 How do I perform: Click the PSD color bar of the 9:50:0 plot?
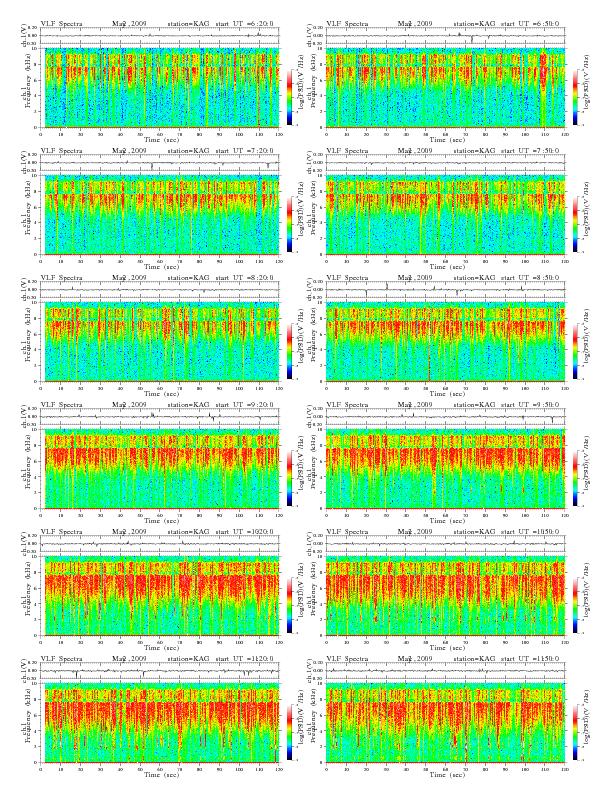[575, 478]
